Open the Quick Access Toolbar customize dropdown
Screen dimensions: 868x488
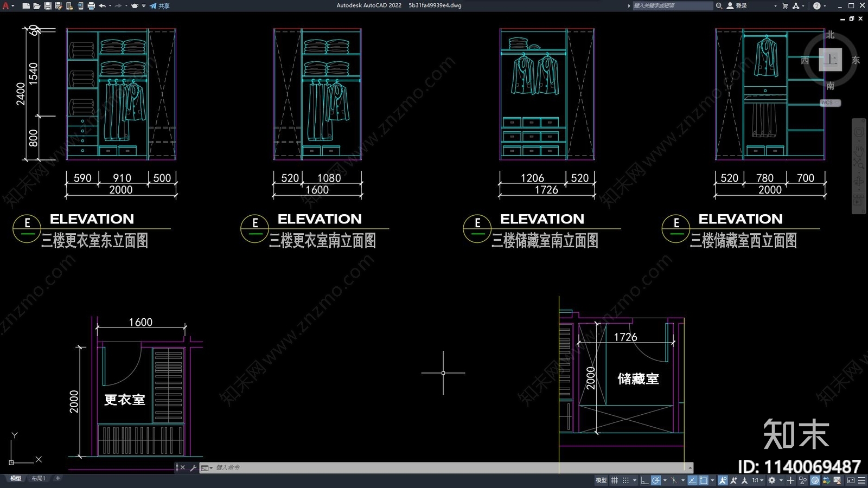click(144, 5)
